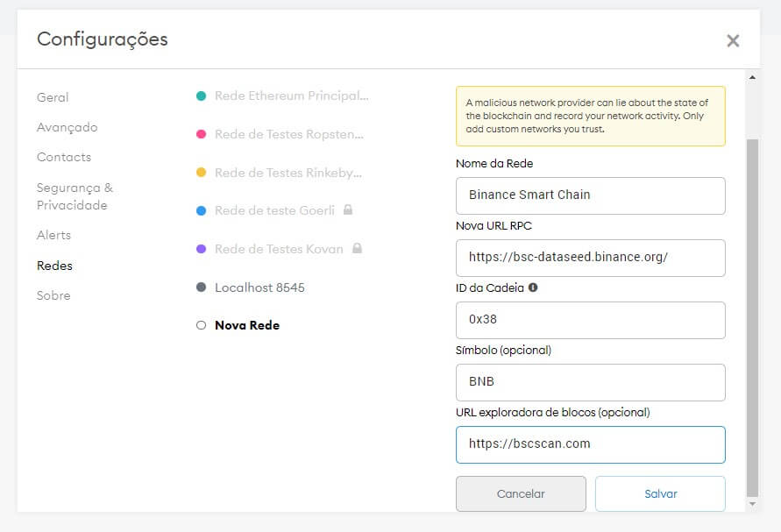
Task: Focus the ID da Cadeia input
Action: coord(590,320)
